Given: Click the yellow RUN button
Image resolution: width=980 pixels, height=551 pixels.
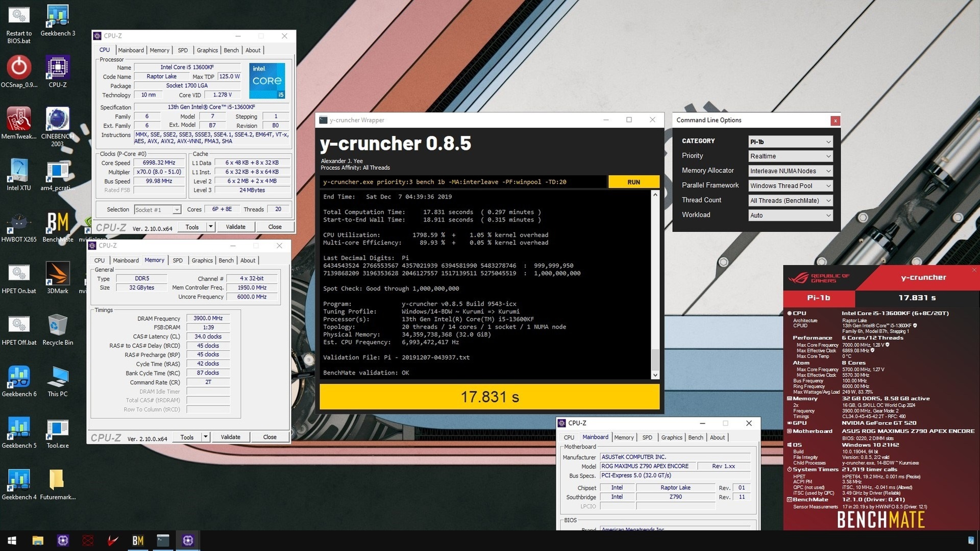Looking at the screenshot, I should click(633, 182).
